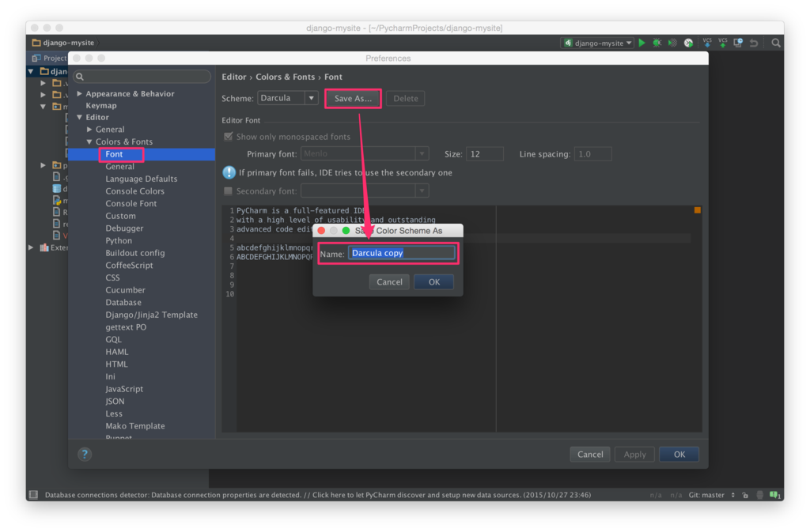Enable the Secondary font checkbox

(229, 191)
